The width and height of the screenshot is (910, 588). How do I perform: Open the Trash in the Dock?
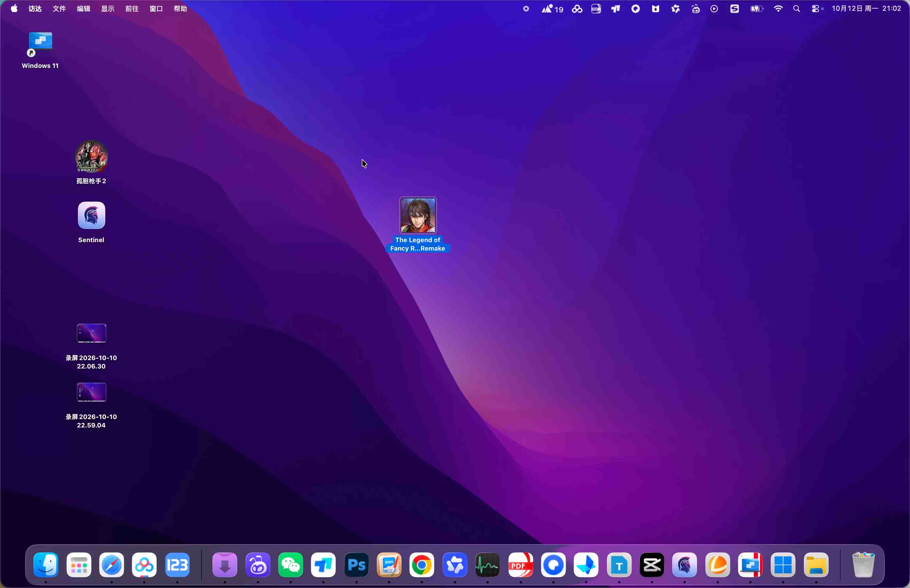pos(863,565)
